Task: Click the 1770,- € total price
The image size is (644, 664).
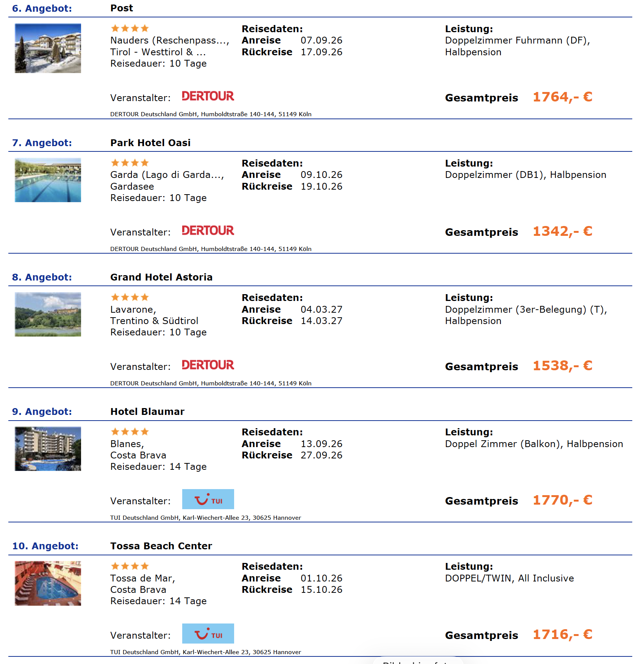Action: [x=563, y=500]
